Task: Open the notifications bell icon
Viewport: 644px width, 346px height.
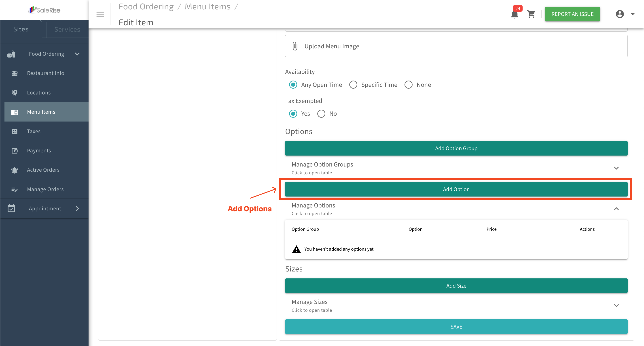Action: click(x=515, y=14)
